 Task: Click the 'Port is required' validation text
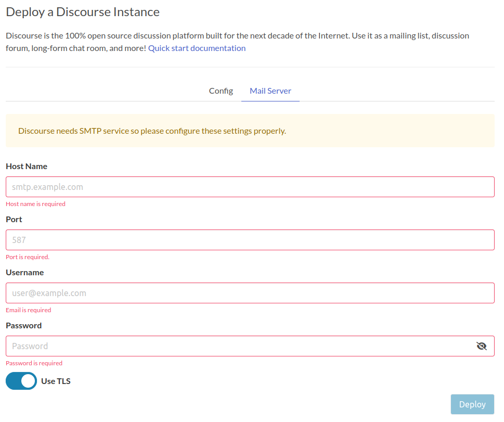tap(27, 257)
